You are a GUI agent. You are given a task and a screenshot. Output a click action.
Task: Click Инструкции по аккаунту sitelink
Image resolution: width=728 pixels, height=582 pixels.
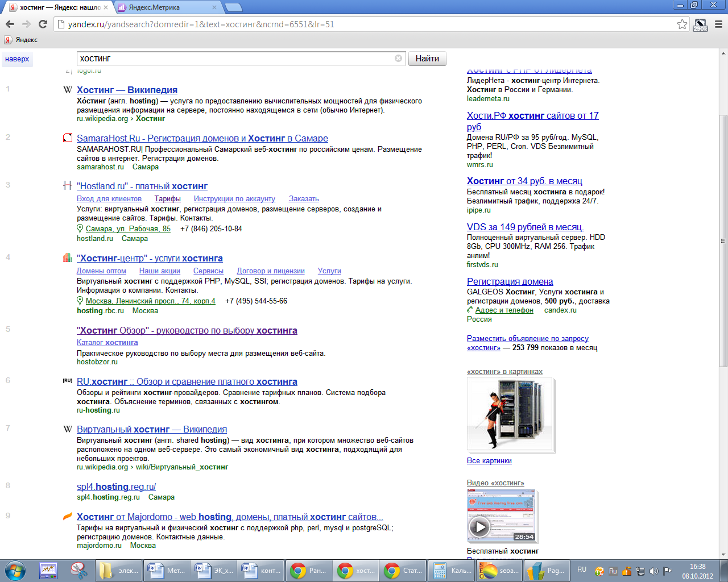tap(234, 198)
